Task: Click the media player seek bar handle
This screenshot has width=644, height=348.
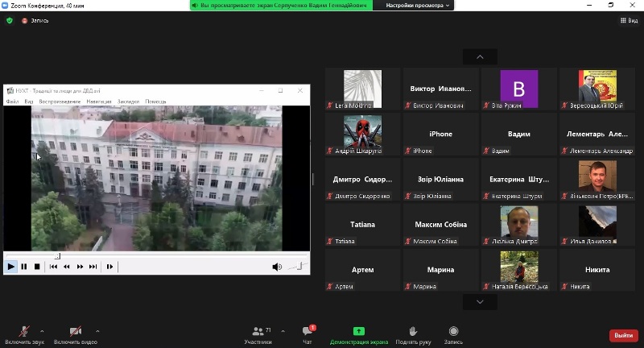Action: click(57, 256)
